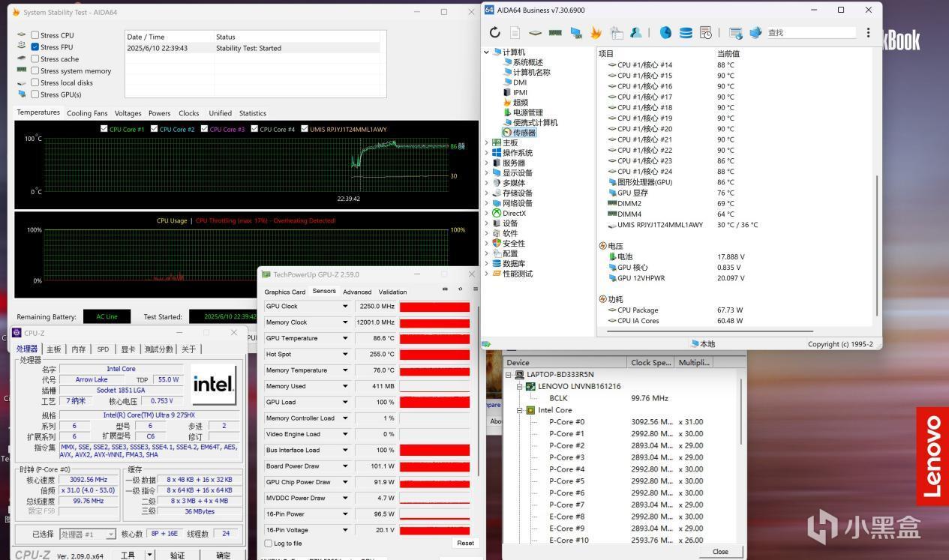Click the green memory module toolbar icon
Viewport: 949px width, 560px height.
(x=555, y=32)
